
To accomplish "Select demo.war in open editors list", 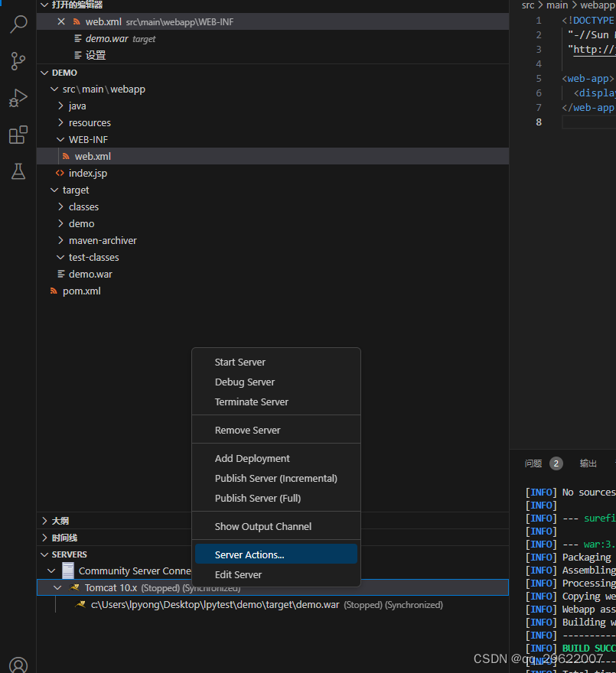I will [x=272, y=39].
